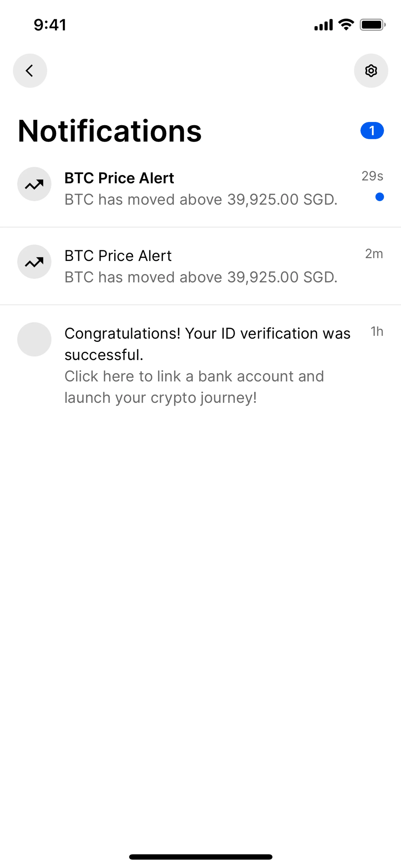
Task: Tap the 9:41 status bar clock
Action: [x=50, y=25]
